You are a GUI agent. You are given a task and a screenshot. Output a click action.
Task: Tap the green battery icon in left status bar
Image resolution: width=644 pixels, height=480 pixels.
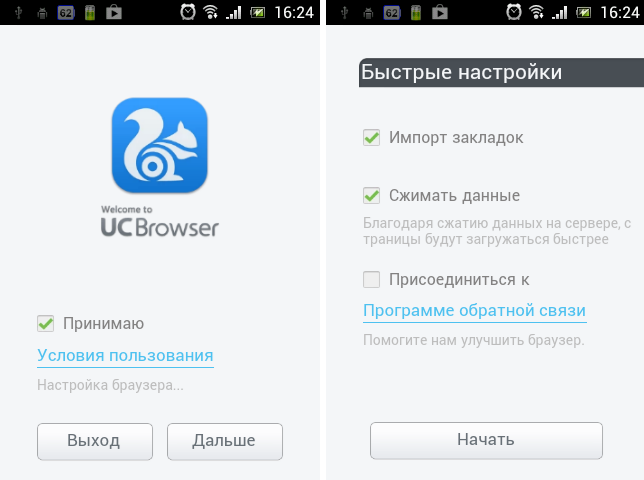tap(90, 13)
